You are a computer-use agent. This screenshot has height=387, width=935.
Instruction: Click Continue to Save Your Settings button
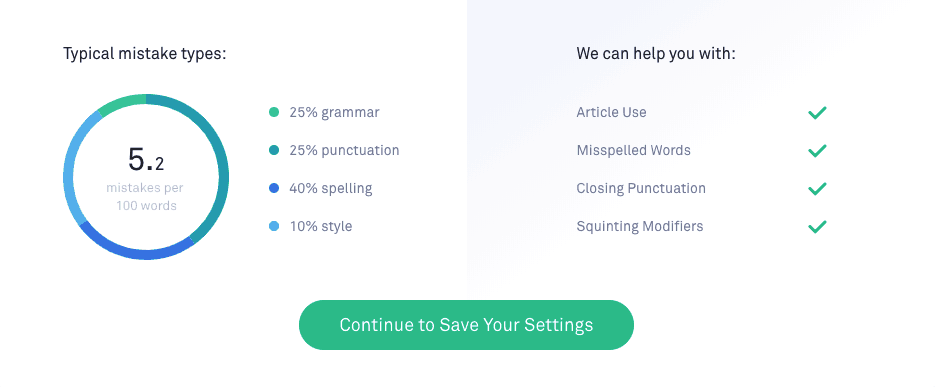[466, 325]
